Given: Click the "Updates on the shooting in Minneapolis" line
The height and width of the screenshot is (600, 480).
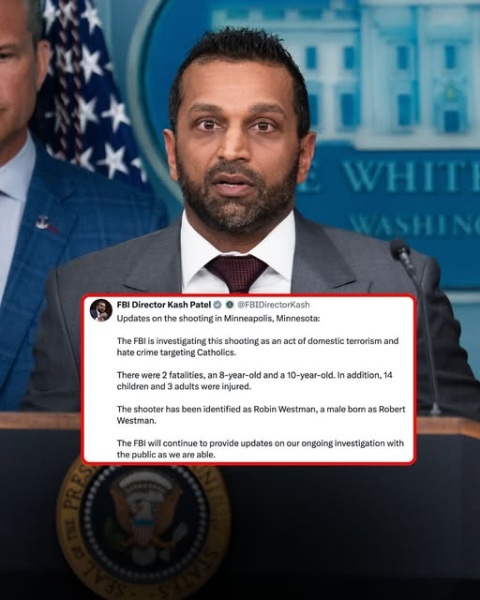Looking at the screenshot, I should coord(218,318).
